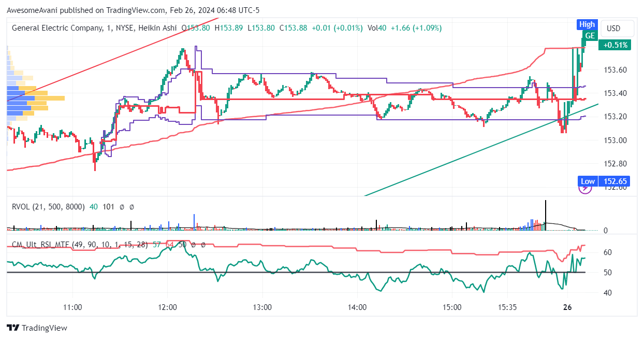Click the C153.88 close value in legend
644x339 pixels.
pos(293,28)
